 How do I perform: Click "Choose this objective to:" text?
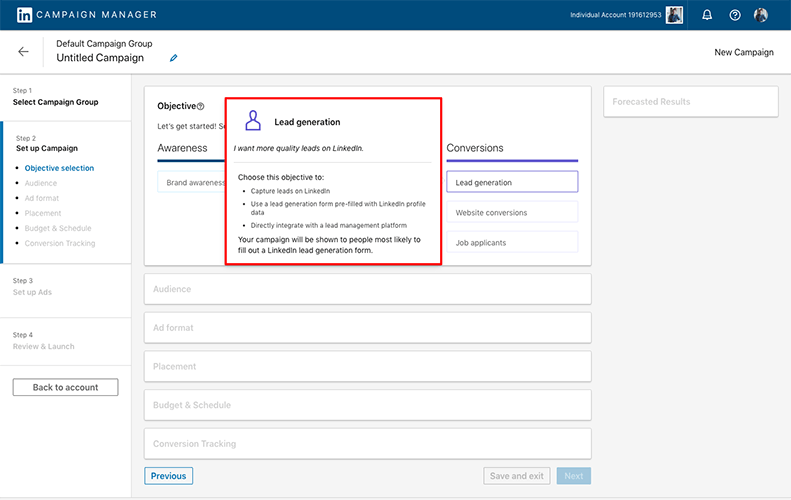click(x=281, y=178)
